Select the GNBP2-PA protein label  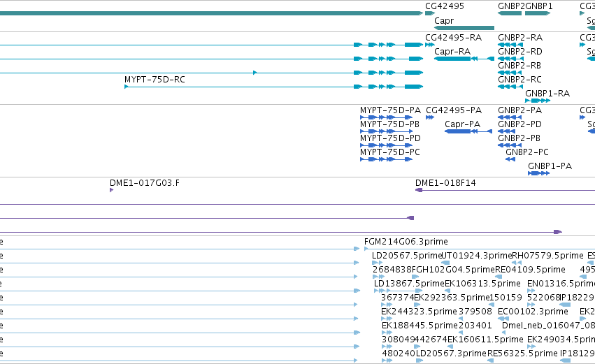pyautogui.click(x=520, y=110)
